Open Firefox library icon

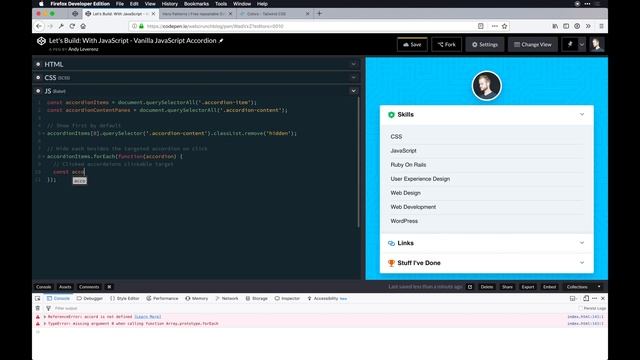[x=555, y=26]
